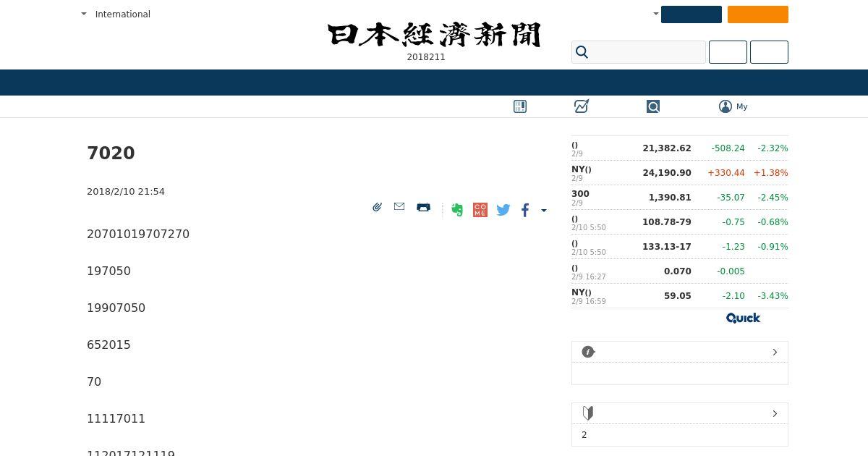The width and height of the screenshot is (868, 456).
Task: Clip article with paperclip icon
Action: click(377, 207)
